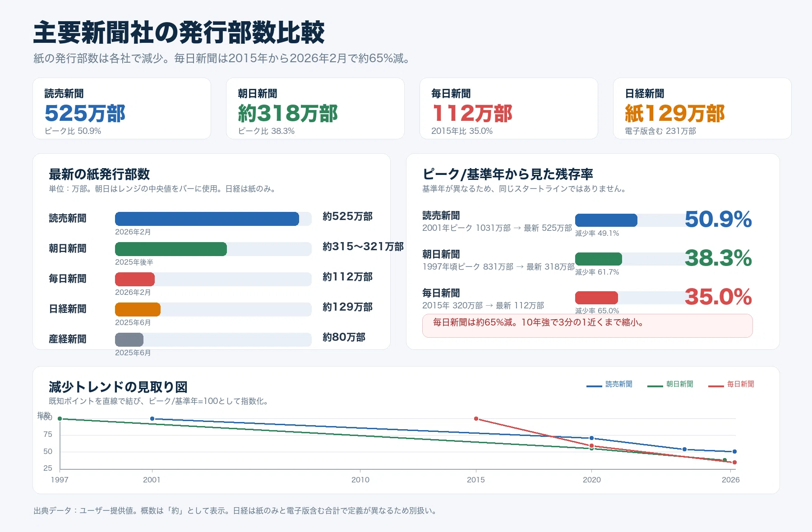Click the 50.9% retention figure

718,220
